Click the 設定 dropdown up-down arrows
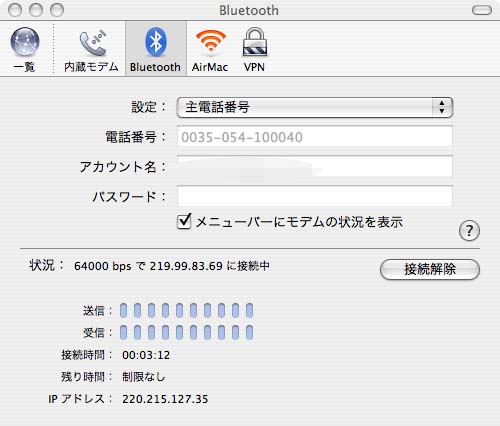The image size is (500, 426). pyautogui.click(x=442, y=107)
